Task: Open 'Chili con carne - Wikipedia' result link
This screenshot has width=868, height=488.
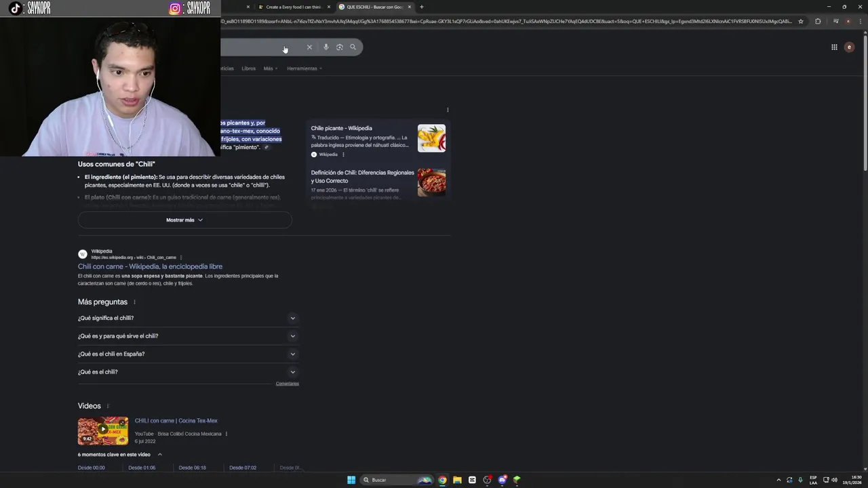Action: pyautogui.click(x=150, y=266)
